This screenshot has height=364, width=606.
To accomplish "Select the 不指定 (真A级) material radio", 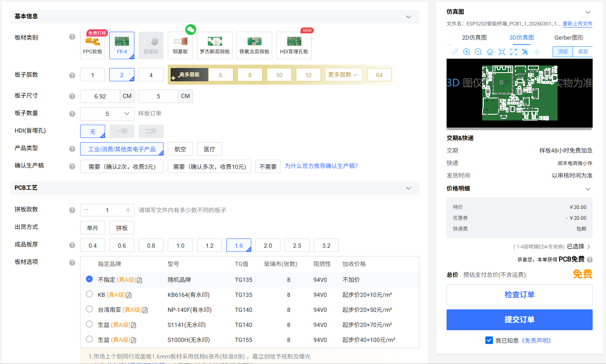I will click(x=89, y=279).
